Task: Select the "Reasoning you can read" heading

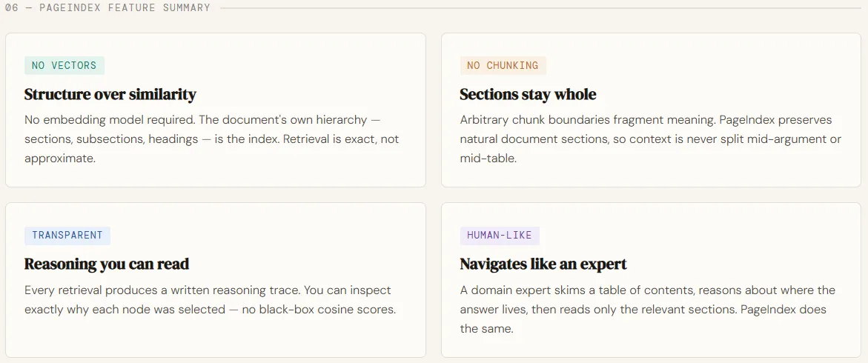Action: pos(107,264)
